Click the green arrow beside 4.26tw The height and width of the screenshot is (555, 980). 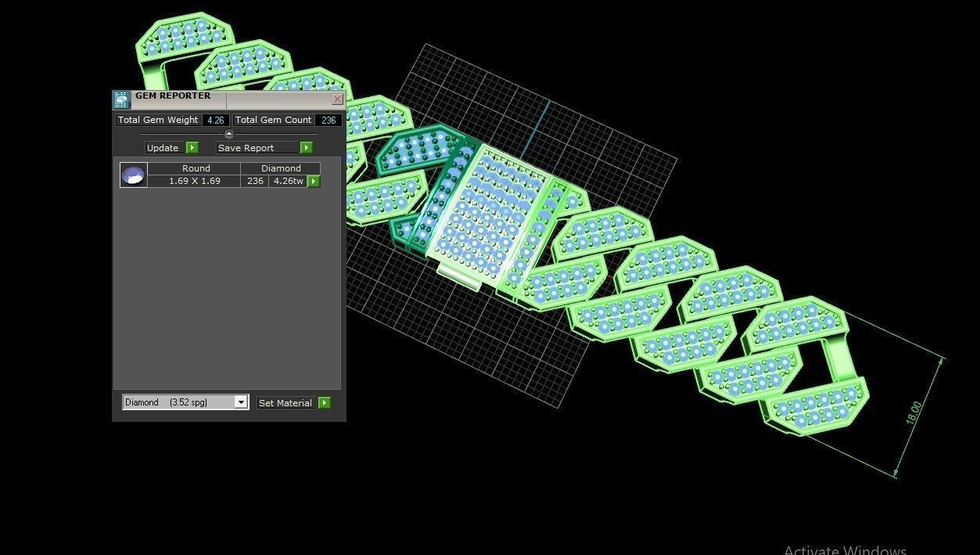pyautogui.click(x=314, y=181)
